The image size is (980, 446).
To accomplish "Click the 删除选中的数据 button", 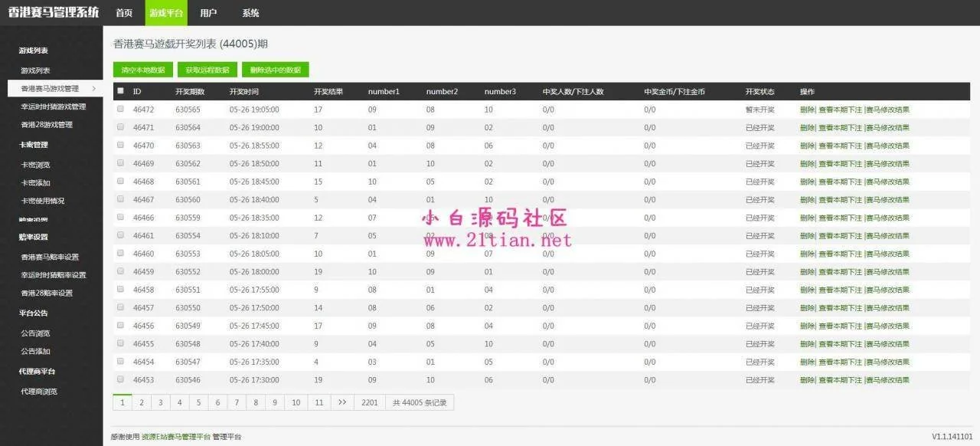I will click(x=275, y=70).
